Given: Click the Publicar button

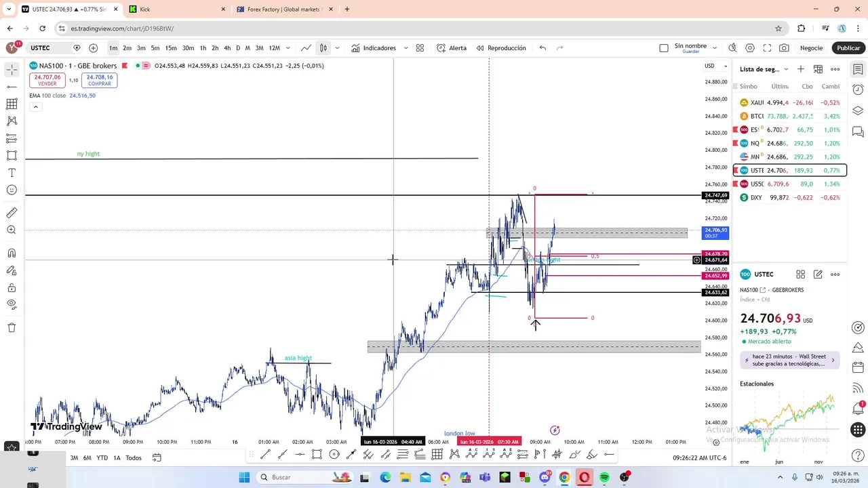Looking at the screenshot, I should click(x=848, y=48).
